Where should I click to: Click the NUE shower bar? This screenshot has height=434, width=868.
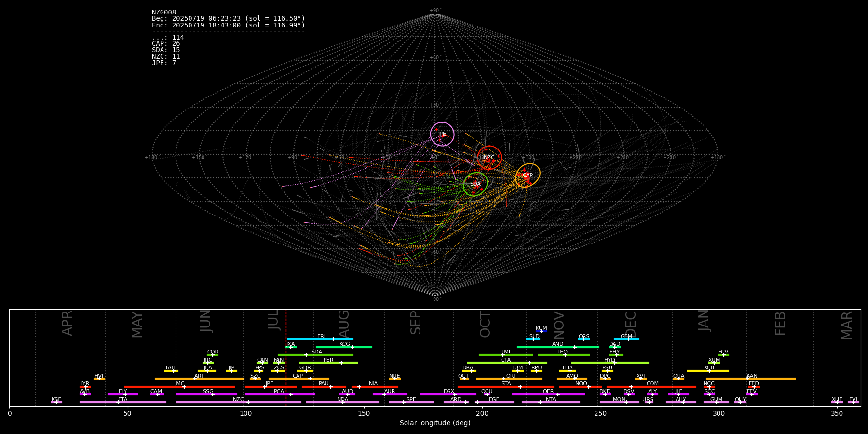coord(394,379)
